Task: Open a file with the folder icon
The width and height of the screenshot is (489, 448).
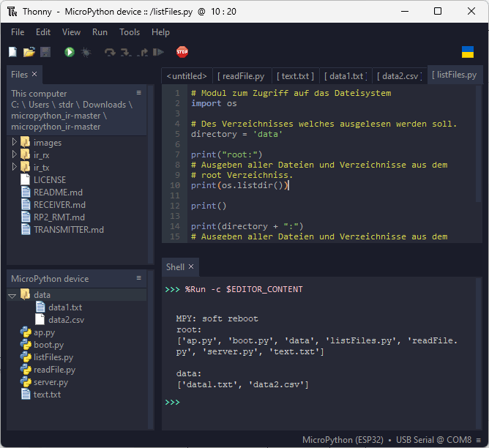Action: (x=29, y=52)
